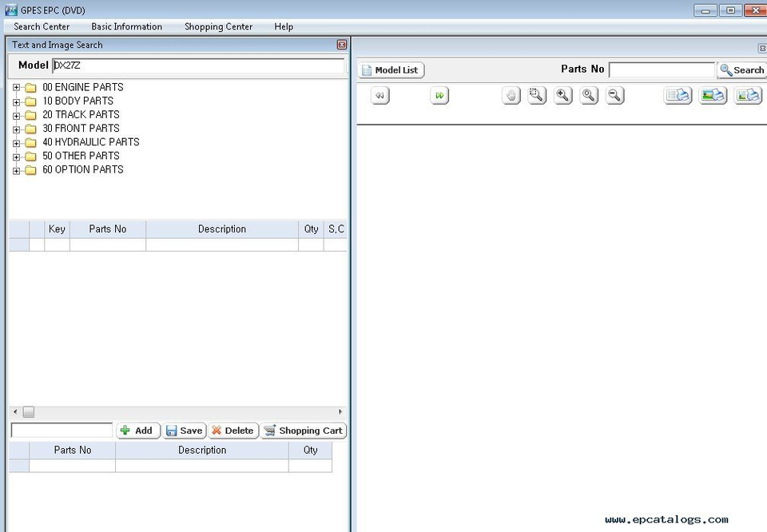Click the reset zoom magnifier
This screenshot has width=767, height=532.
(589, 95)
